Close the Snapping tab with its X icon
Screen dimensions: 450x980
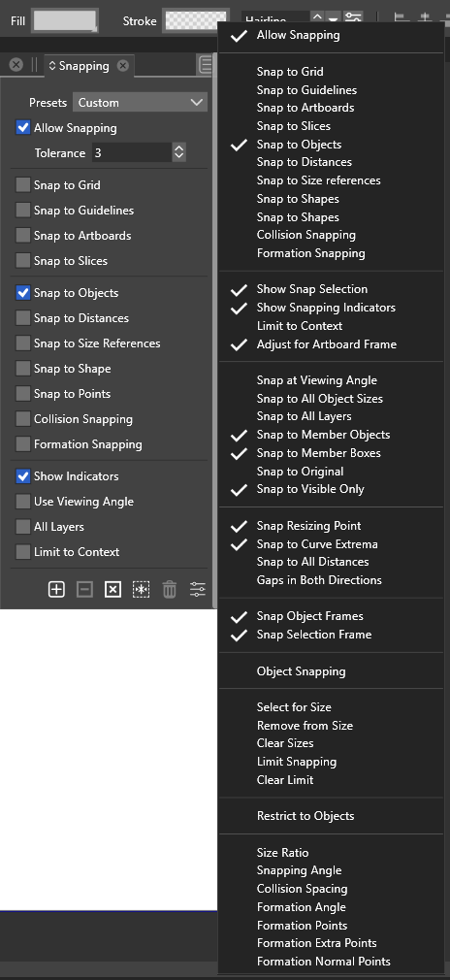123,66
